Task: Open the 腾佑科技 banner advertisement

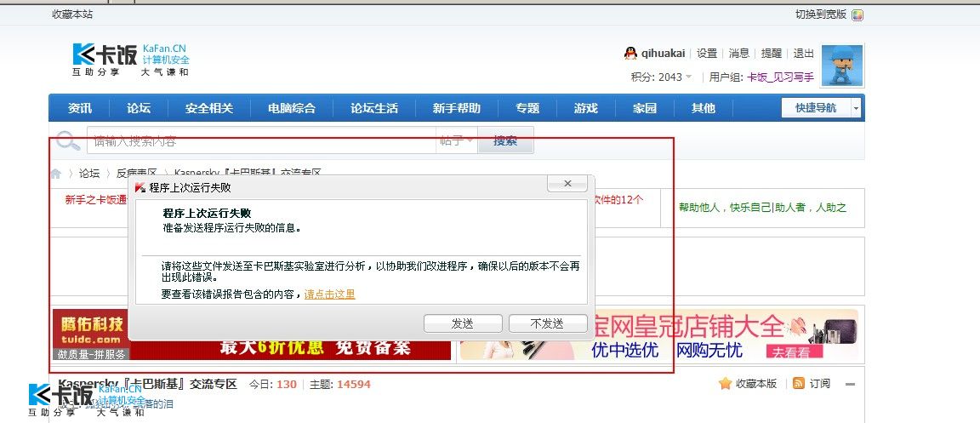Action: coord(251,334)
